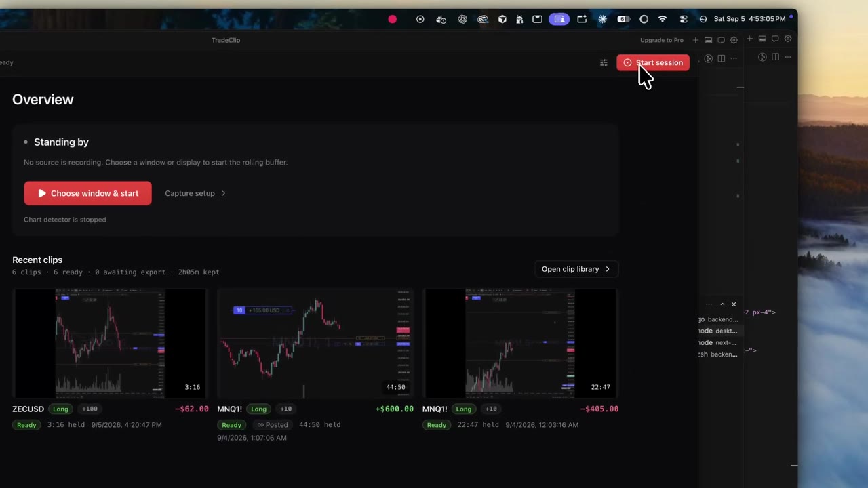Click the +100 tag on the ZECUSD clip

coord(90,409)
